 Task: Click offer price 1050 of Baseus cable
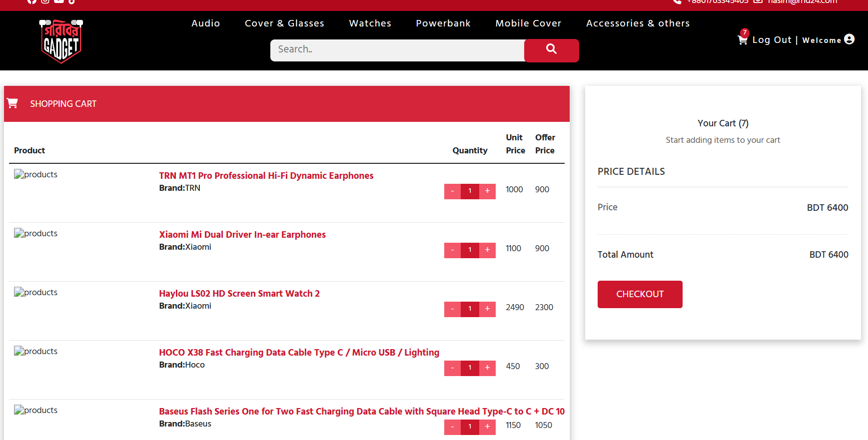[x=544, y=426]
